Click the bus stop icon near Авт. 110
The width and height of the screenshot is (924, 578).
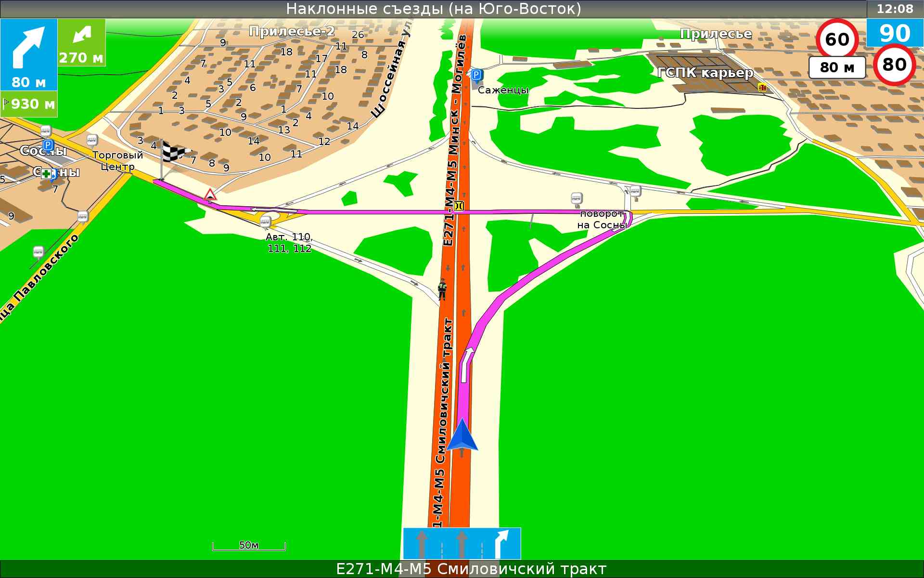[265, 222]
